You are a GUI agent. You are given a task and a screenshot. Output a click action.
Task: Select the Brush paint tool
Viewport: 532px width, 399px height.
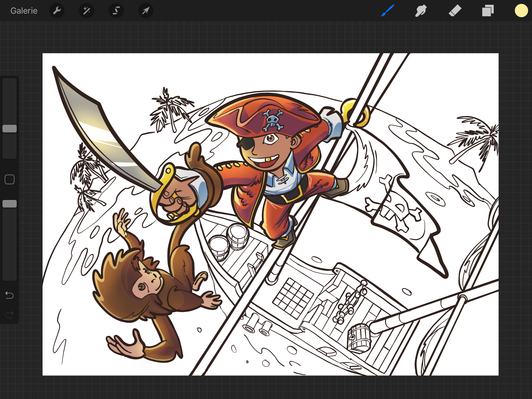coord(388,11)
